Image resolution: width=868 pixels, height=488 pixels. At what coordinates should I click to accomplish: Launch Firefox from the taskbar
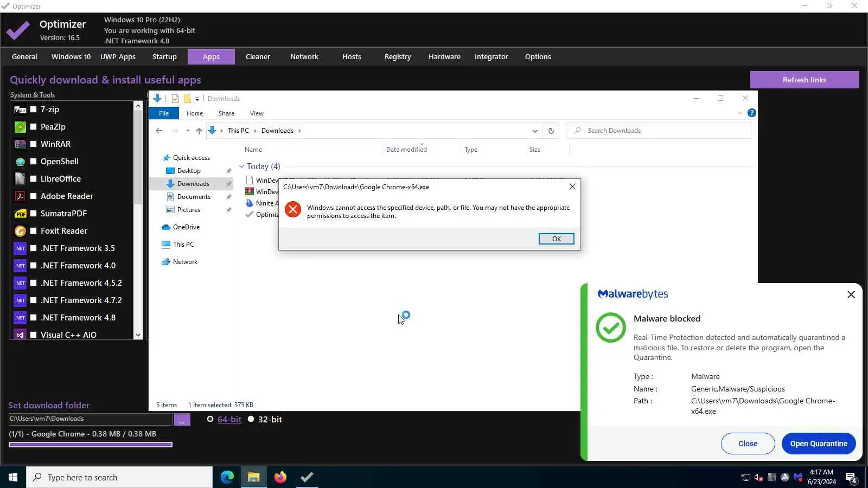tap(280, 477)
